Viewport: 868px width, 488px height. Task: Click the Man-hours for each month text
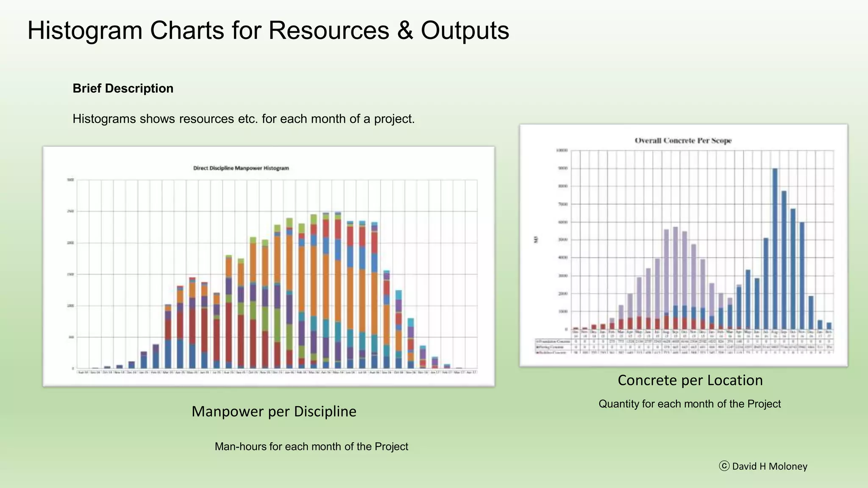pyautogui.click(x=311, y=446)
